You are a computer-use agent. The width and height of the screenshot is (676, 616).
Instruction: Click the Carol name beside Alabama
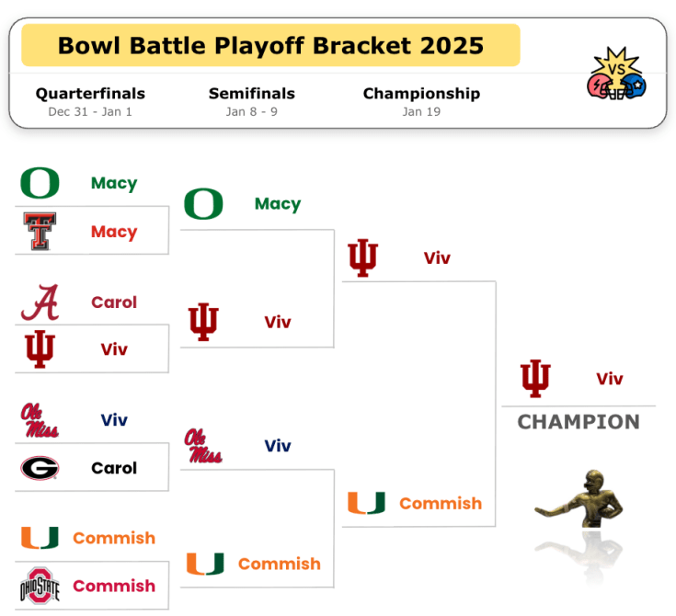pyautogui.click(x=114, y=302)
